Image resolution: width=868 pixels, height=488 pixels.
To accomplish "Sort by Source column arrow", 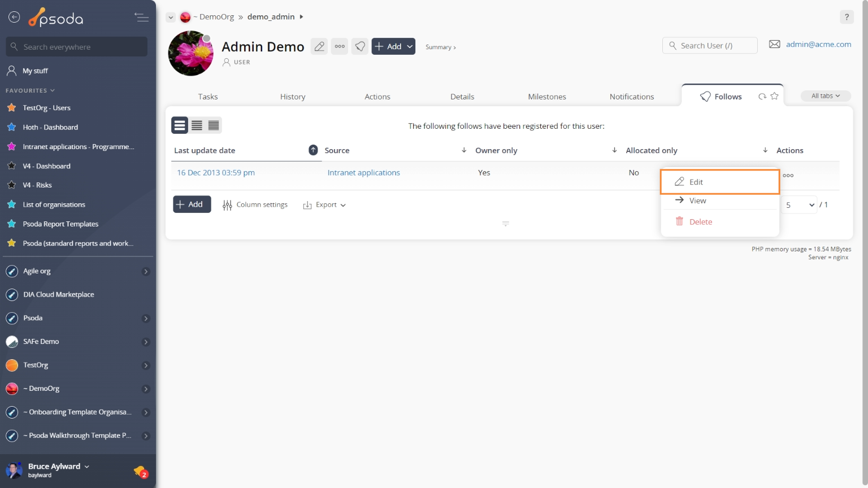I will pyautogui.click(x=464, y=150).
